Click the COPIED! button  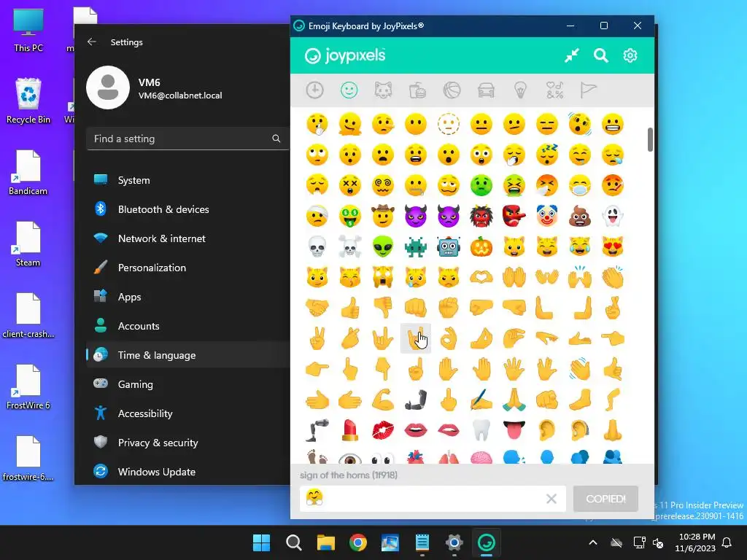605,499
